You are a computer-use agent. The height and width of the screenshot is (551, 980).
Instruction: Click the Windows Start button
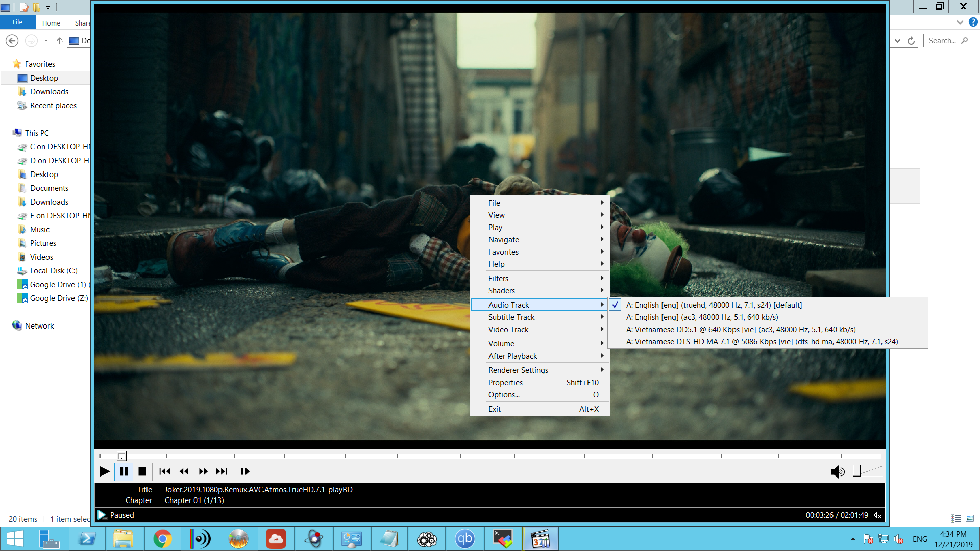pos(15,539)
